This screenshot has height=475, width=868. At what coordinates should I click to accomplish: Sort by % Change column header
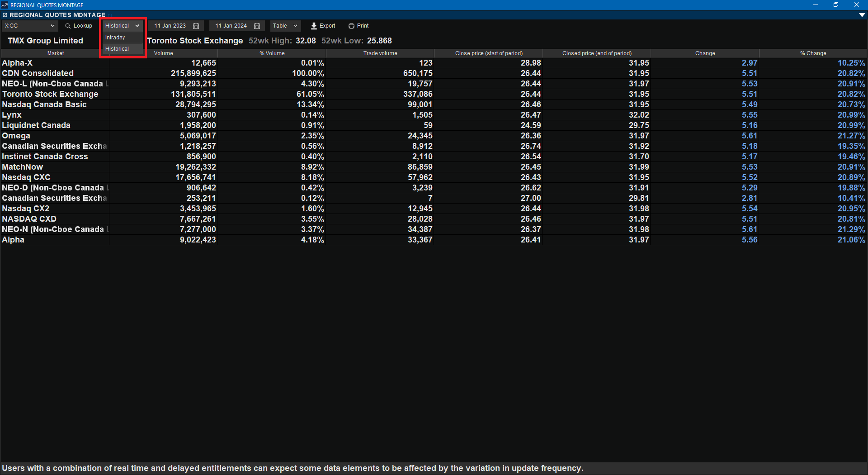(x=813, y=53)
